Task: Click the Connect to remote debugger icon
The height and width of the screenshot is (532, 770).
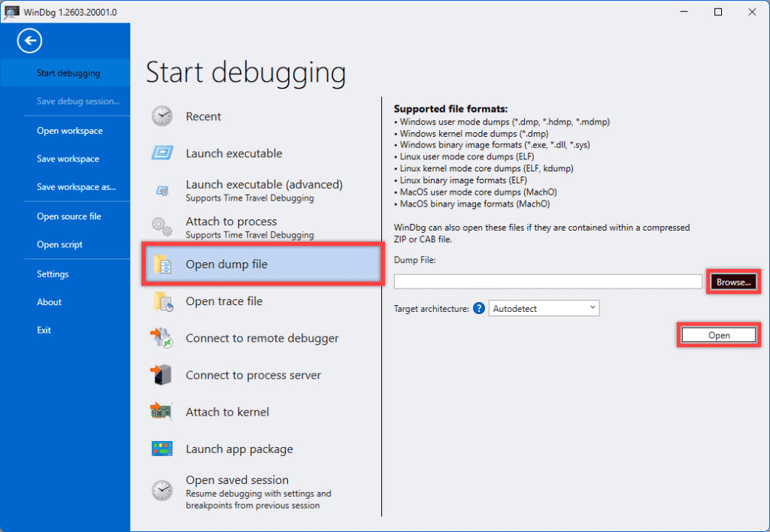Action: tap(162, 338)
